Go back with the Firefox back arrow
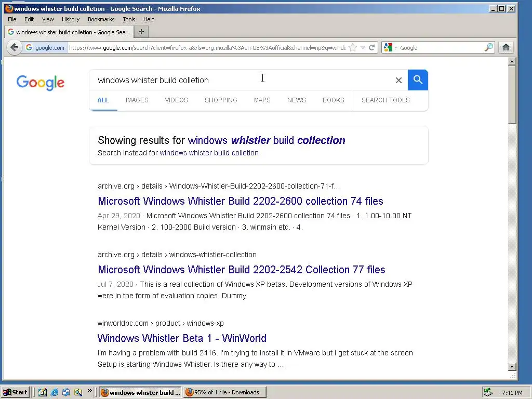532x399 pixels. pos(14,47)
